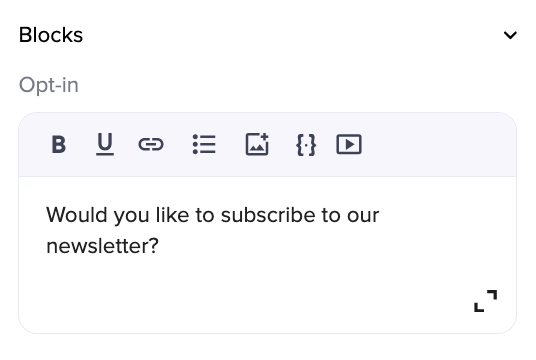Image resolution: width=536 pixels, height=360 pixels.
Task: Insert an image with the picture icon
Action: click(257, 144)
